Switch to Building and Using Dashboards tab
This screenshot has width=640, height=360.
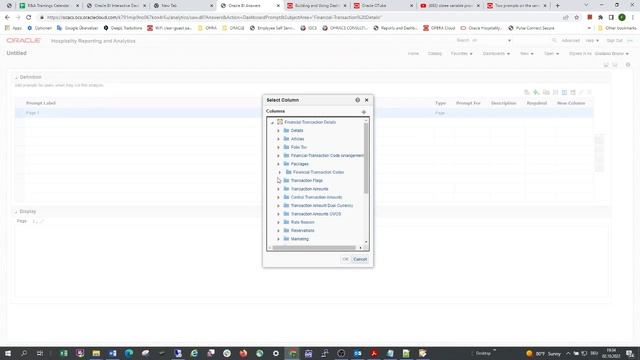pyautogui.click(x=317, y=6)
